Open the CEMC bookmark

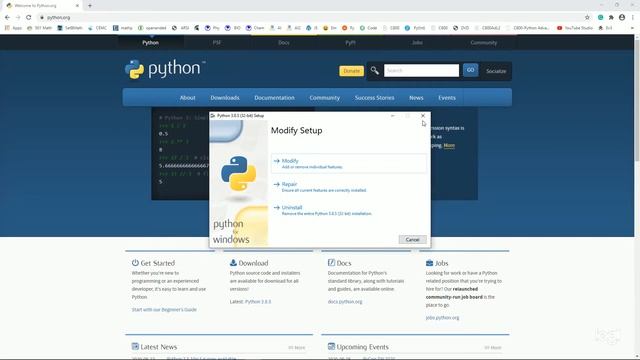[x=98, y=28]
